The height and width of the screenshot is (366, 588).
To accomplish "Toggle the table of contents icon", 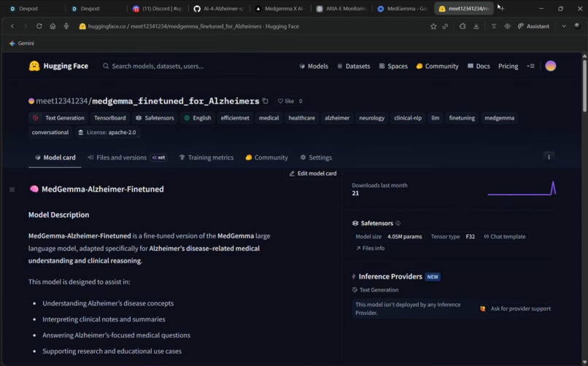I will pyautogui.click(x=12, y=190).
